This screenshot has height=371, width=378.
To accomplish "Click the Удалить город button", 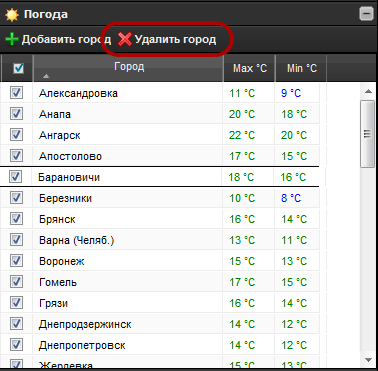I will (167, 39).
